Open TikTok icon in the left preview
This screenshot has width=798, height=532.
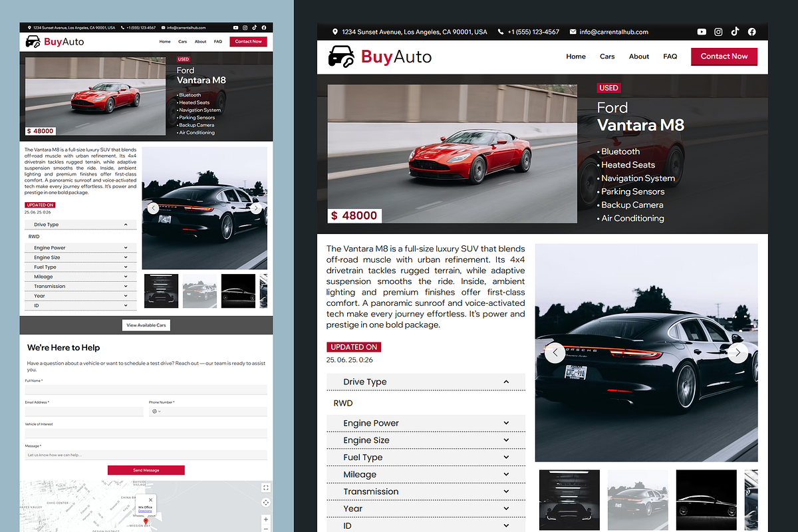click(x=254, y=28)
